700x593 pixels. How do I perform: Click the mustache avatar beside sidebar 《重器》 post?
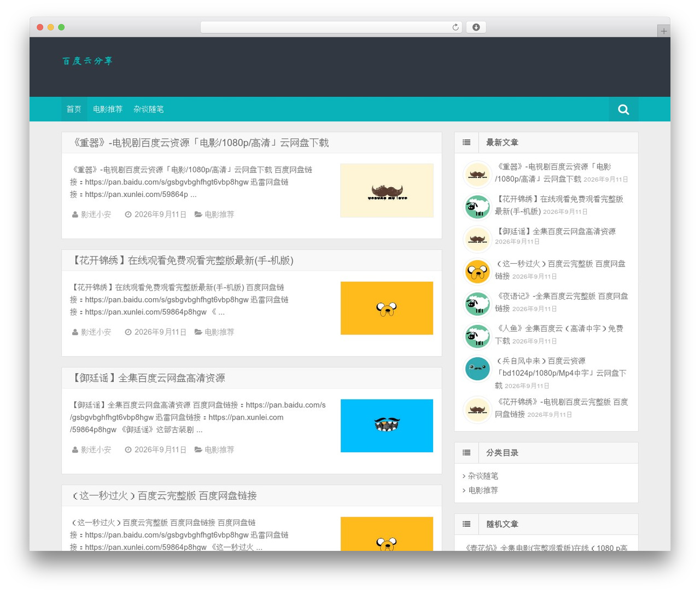[477, 175]
